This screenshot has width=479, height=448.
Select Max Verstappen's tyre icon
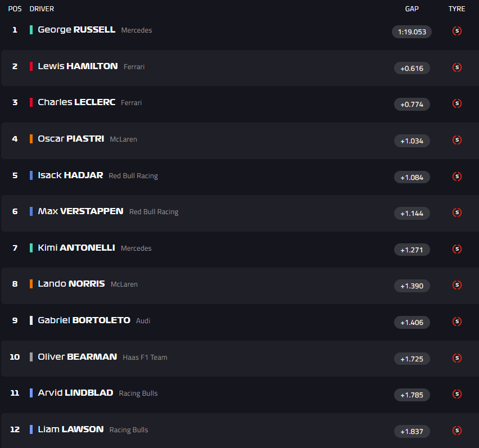tap(457, 212)
